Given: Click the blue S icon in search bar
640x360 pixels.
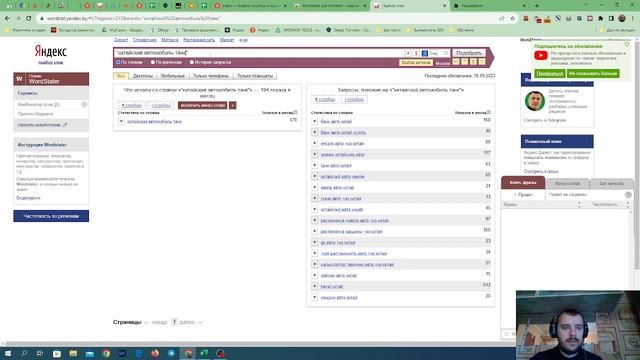Looking at the screenshot, I should pyautogui.click(x=424, y=53).
